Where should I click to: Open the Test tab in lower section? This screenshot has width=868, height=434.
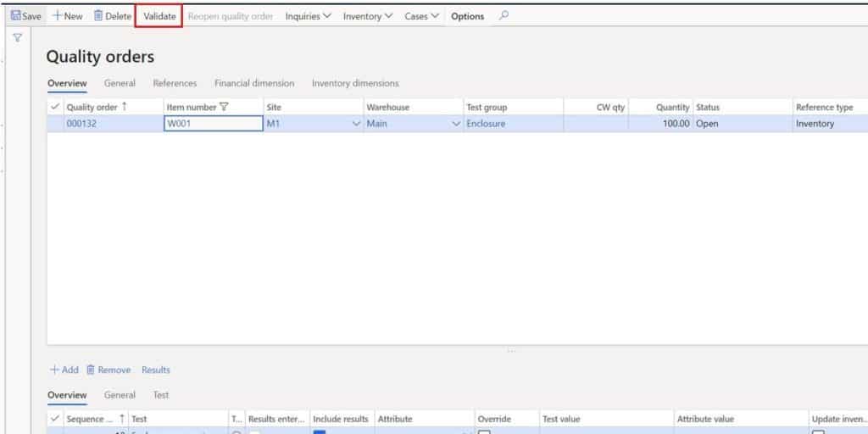tap(161, 395)
